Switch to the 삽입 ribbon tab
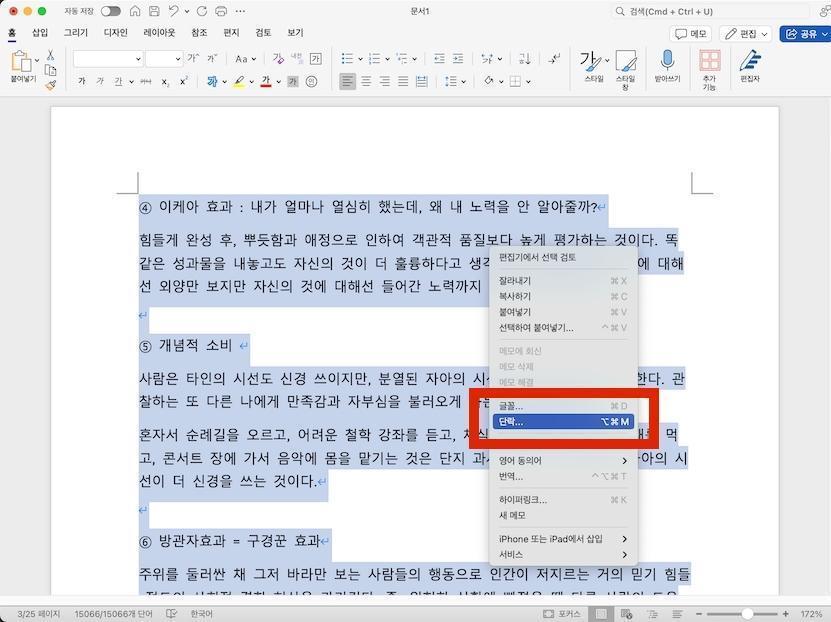Viewport: 831px width, 622px height. pyautogui.click(x=40, y=33)
